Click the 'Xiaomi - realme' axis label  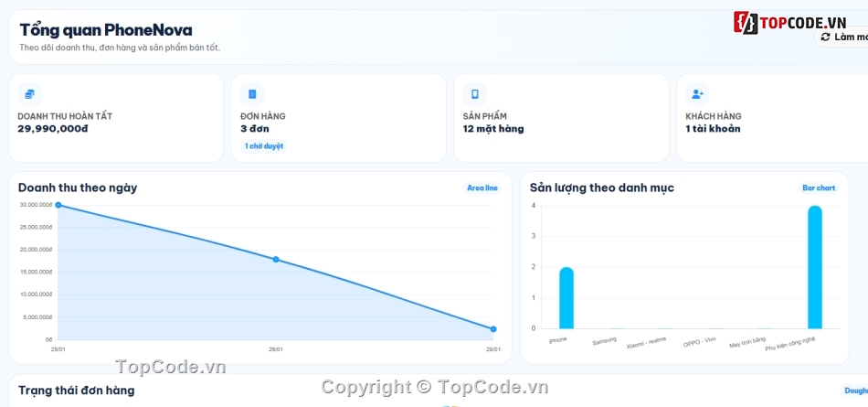point(646,343)
